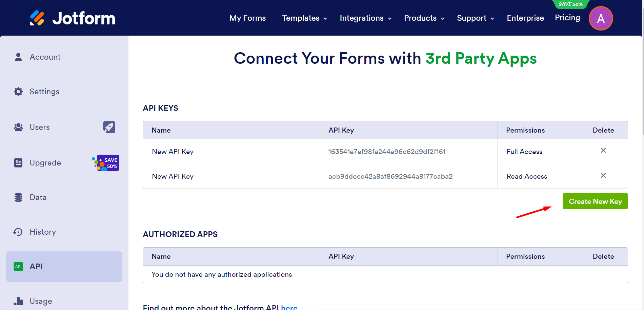644x310 pixels.
Task: Open the Products menu label
Action: (x=420, y=18)
